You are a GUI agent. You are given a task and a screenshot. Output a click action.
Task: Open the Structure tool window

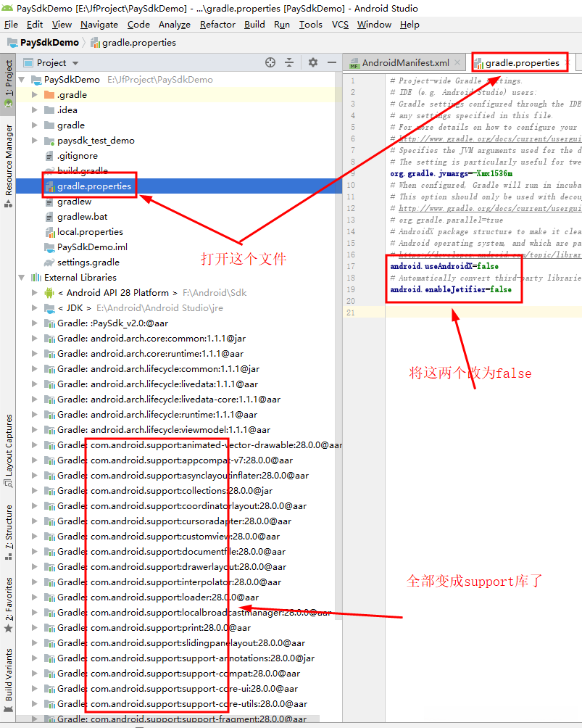(9, 532)
